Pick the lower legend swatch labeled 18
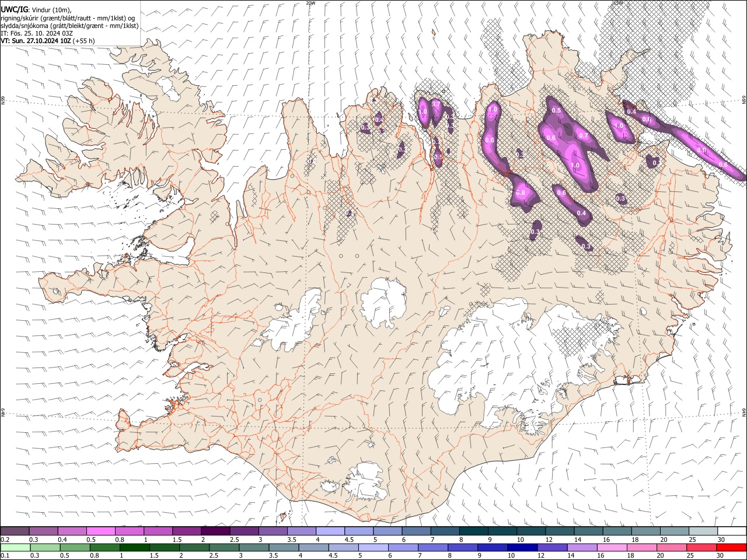The image size is (747, 560). (642, 547)
